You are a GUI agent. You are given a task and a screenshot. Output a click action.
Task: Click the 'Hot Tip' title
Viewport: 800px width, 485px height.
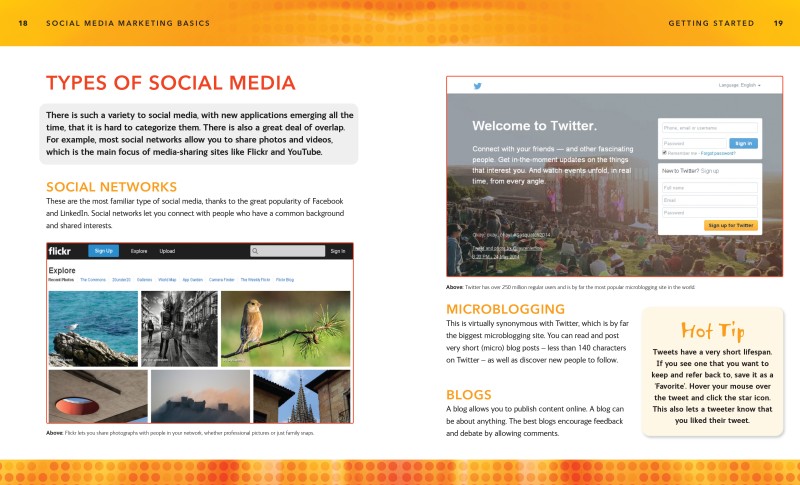click(713, 330)
